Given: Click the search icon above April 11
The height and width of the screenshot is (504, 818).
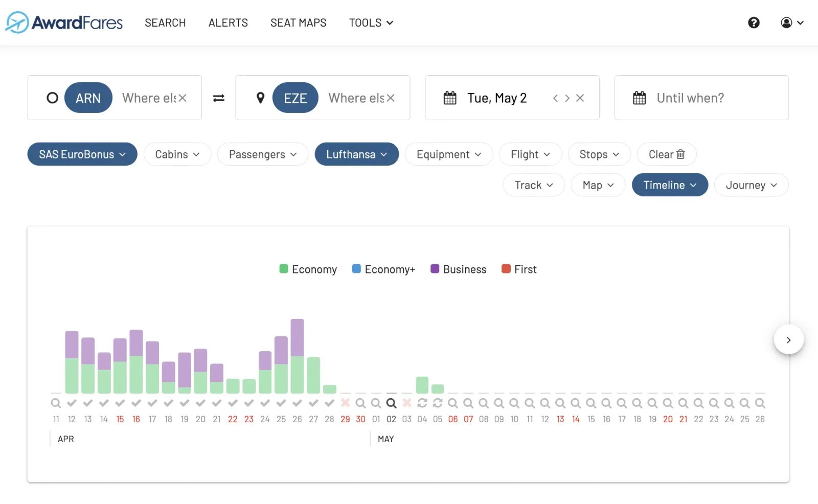Looking at the screenshot, I should (x=56, y=403).
